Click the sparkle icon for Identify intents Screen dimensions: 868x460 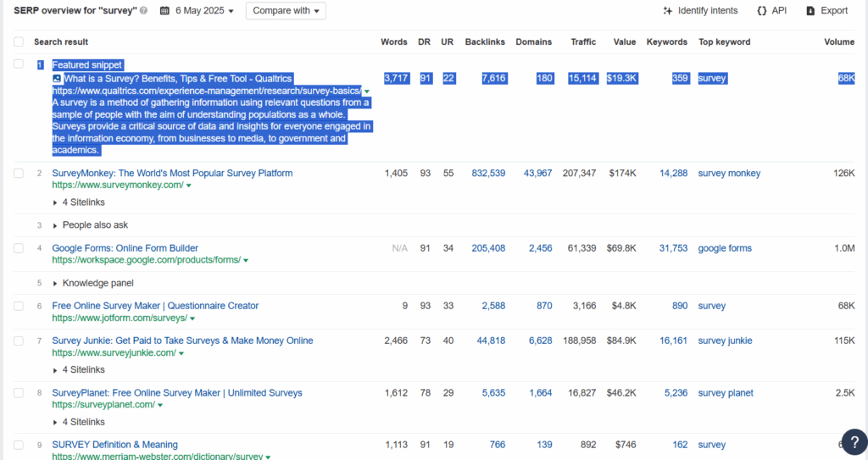pyautogui.click(x=668, y=10)
